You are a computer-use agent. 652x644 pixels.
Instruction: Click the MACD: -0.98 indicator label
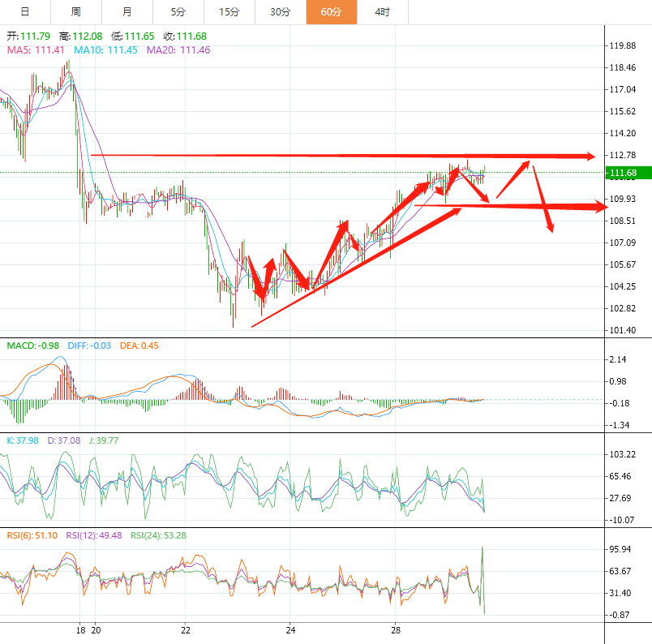coord(33,346)
